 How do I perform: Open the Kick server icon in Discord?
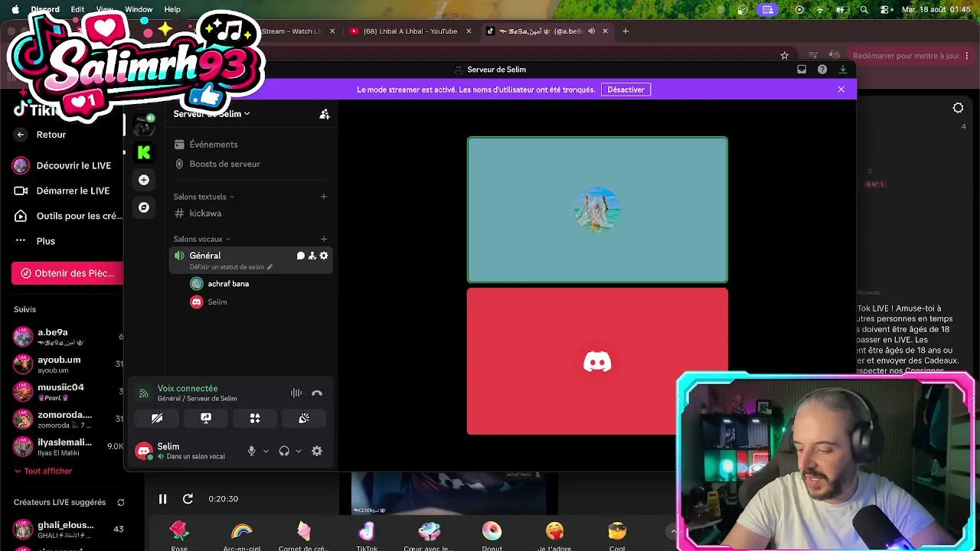point(144,152)
